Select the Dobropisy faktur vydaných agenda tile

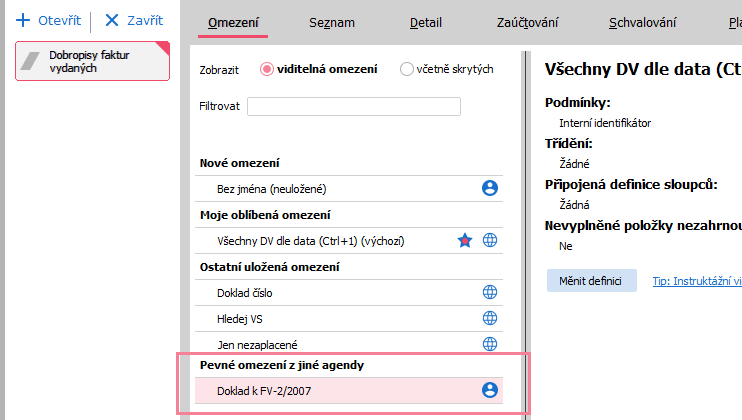(x=92, y=61)
